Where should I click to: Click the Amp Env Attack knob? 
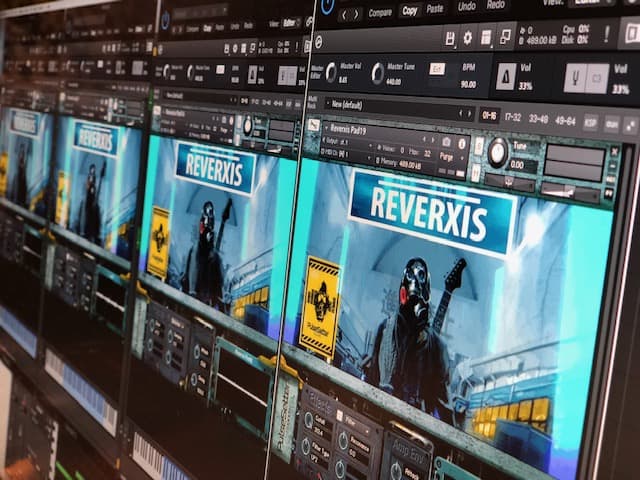pyautogui.click(x=395, y=470)
